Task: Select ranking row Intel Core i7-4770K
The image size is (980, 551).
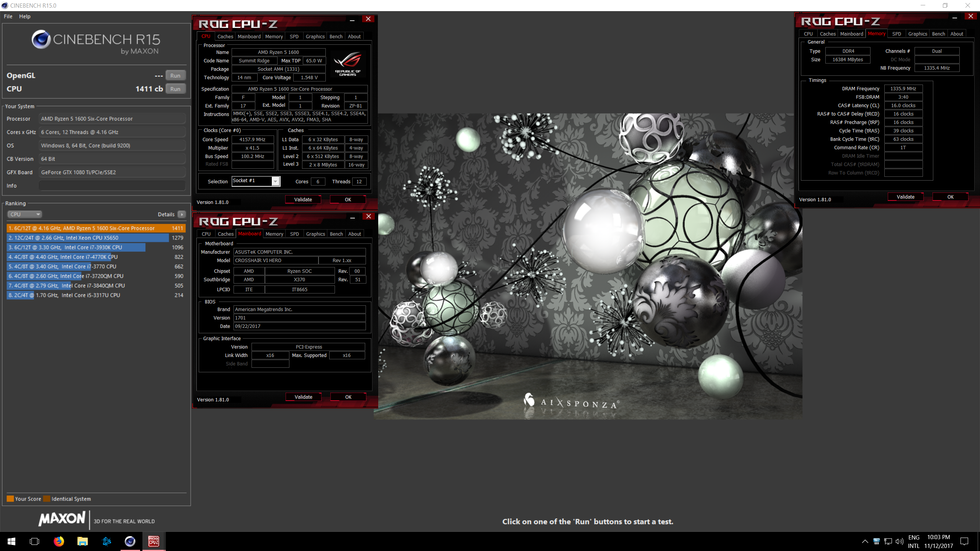Action: pos(96,257)
